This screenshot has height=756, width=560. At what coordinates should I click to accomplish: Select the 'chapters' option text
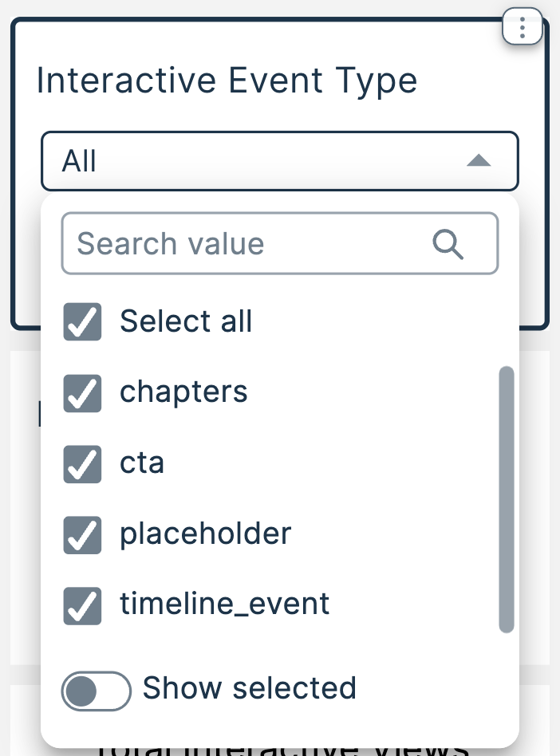coord(183,392)
